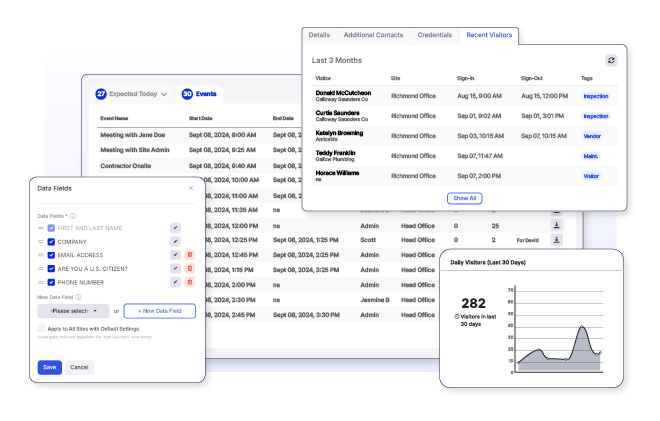Click Inspection tag for Donald McCutcheon

[596, 96]
